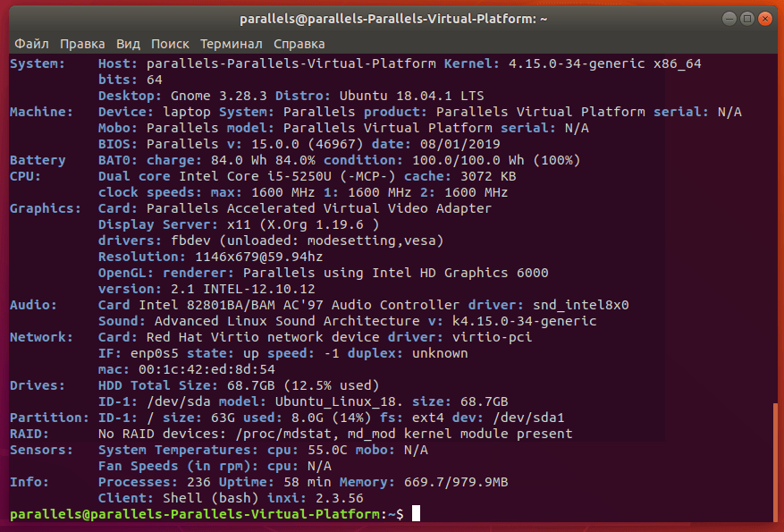Click the 'RAID:' section label
784x532 pixels.
(x=30, y=434)
